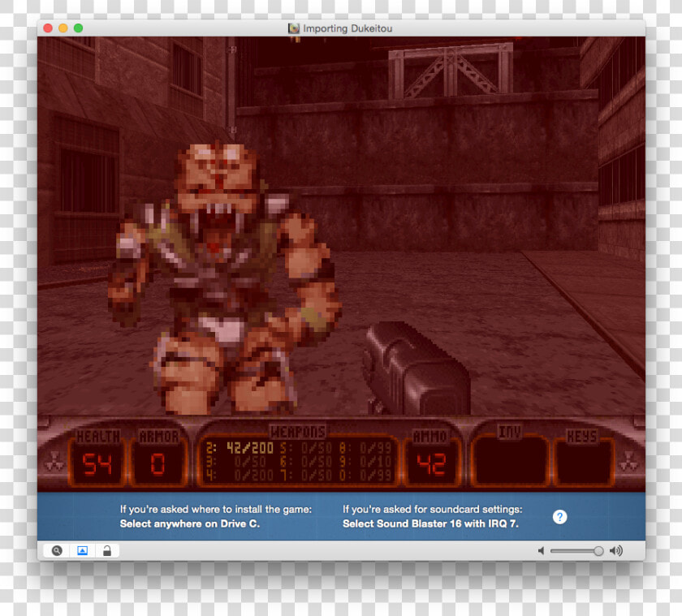Mute sound with the quiet speaker icon

541,551
